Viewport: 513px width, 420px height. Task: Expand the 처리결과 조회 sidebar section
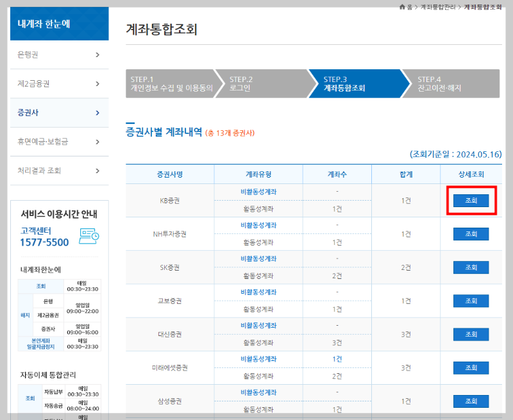tap(59, 171)
